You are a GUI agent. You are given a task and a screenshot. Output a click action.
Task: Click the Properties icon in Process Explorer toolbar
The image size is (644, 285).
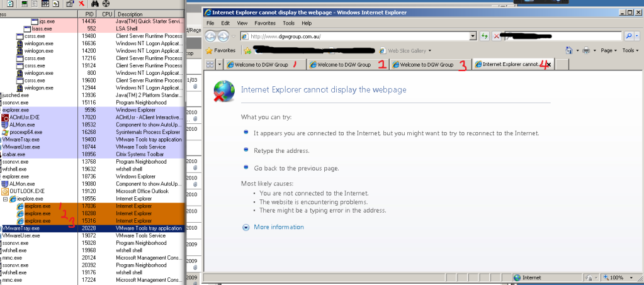[x=70, y=3]
